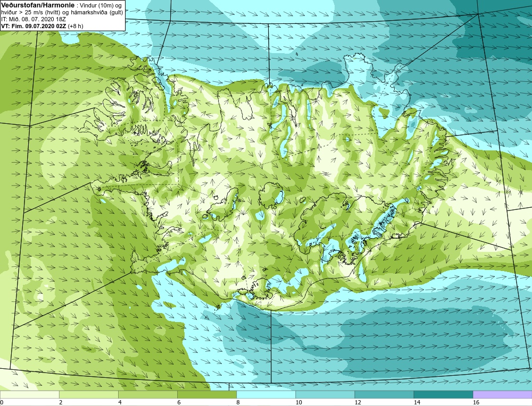Click the legend scale label "6"
The image size is (532, 406).
pyautogui.click(x=179, y=402)
